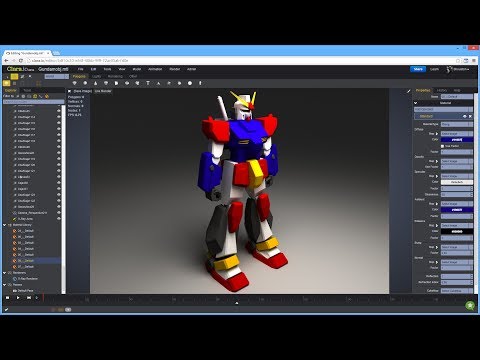Image resolution: width=480 pixels, height=360 pixels.
Task: Stop timeline playback
Action: pyautogui.click(x=7, y=298)
